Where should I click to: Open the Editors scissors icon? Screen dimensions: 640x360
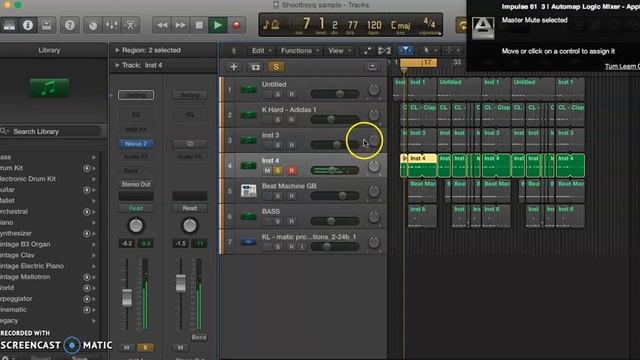click(131, 25)
